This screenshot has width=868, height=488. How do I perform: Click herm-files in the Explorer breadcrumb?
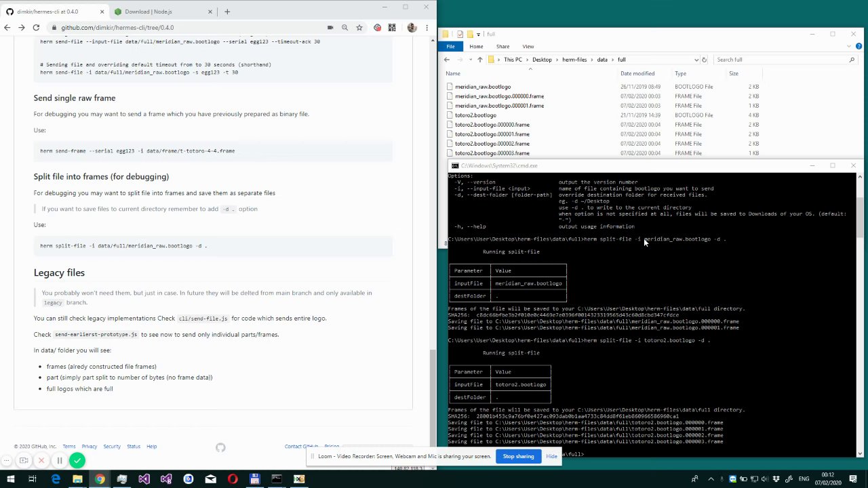(x=574, y=60)
